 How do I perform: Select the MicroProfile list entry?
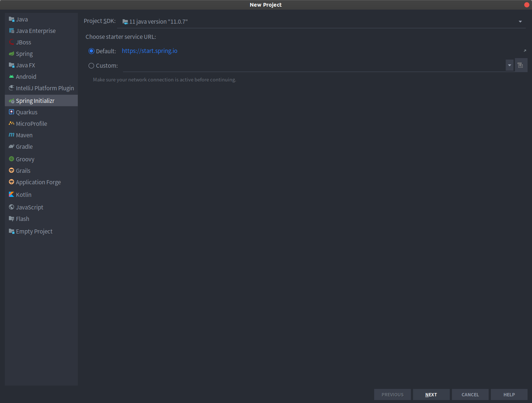click(41, 124)
